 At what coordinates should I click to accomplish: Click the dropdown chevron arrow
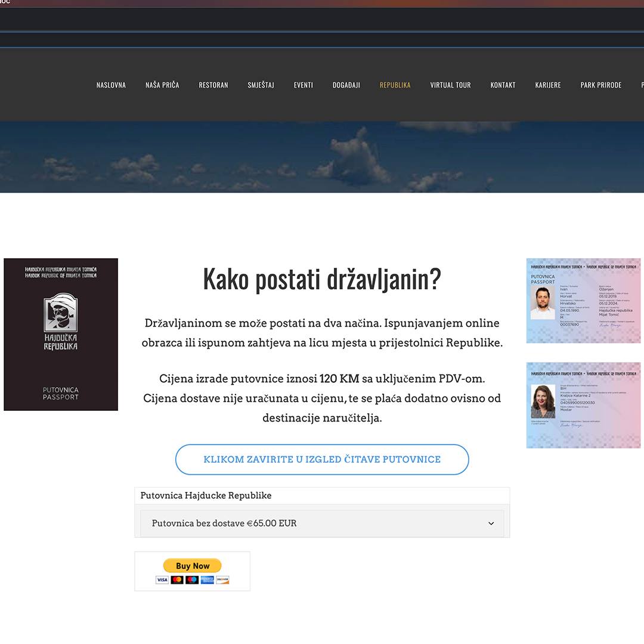491,524
